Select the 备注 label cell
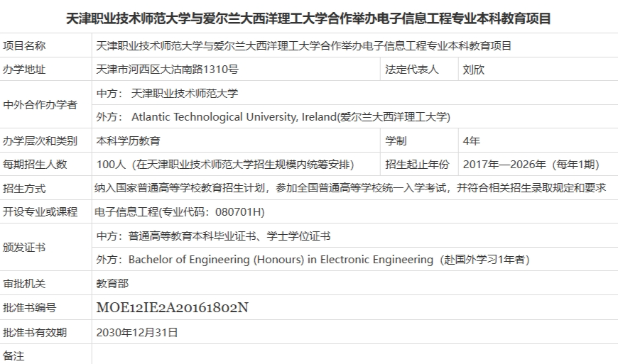Viewport: 618px width, 364px height. (x=45, y=355)
